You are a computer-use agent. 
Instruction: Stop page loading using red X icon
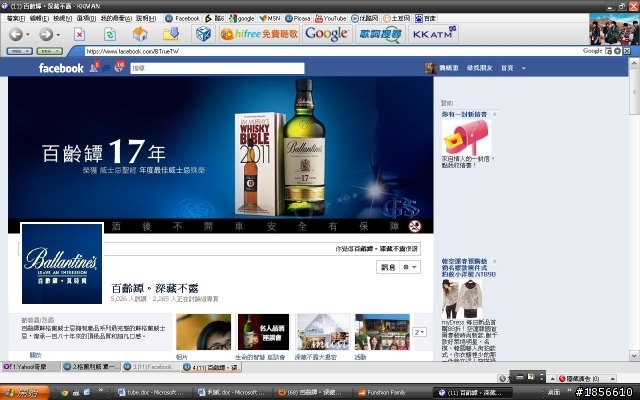pos(79,34)
